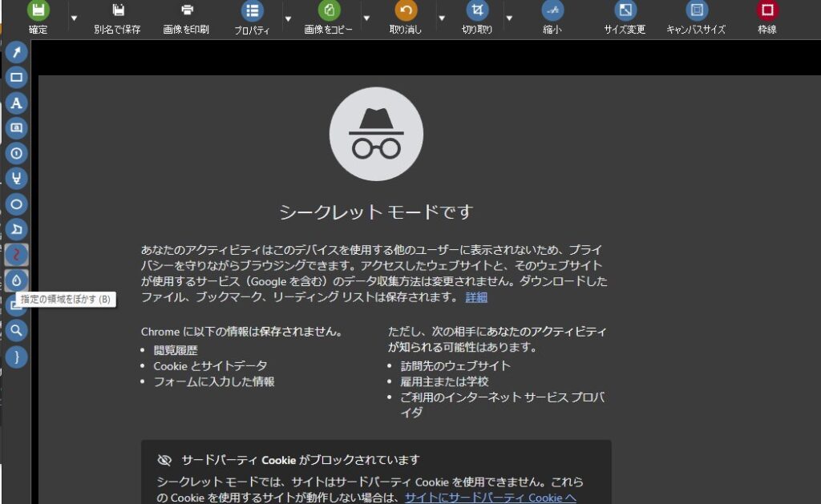Open dropdown arrow next to 画像をコピー
This screenshot has height=504, width=821.
coord(366,17)
